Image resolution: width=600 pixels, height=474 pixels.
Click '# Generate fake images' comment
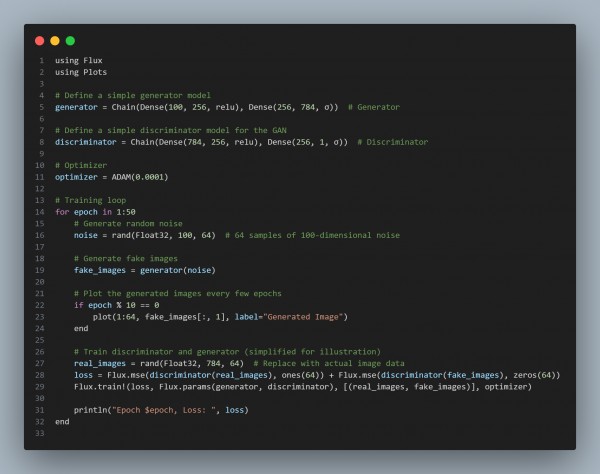coord(126,259)
